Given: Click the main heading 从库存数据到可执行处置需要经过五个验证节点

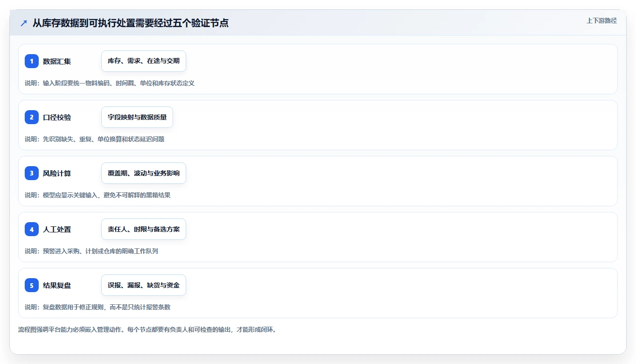Looking at the screenshot, I should coord(131,23).
